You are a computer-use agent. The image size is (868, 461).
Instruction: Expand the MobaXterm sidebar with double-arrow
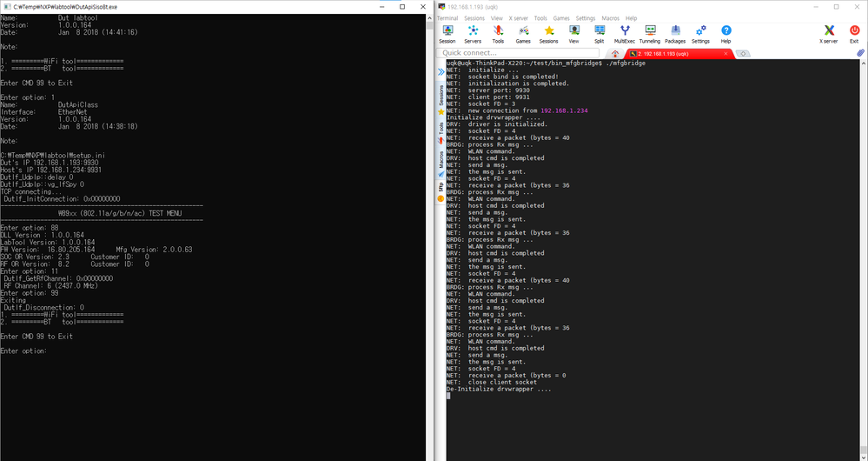click(441, 72)
